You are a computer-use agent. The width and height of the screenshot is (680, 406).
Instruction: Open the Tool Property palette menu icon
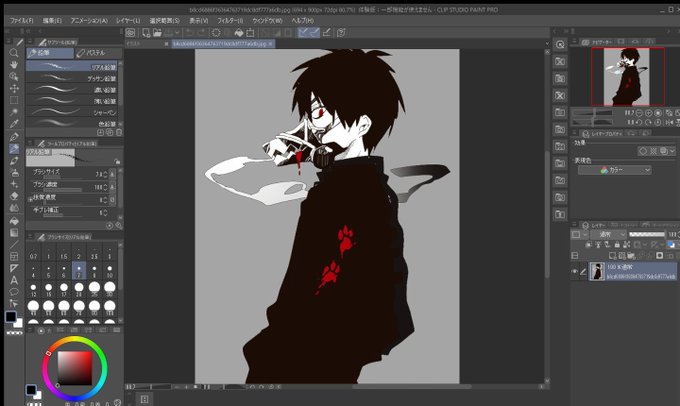click(30, 143)
